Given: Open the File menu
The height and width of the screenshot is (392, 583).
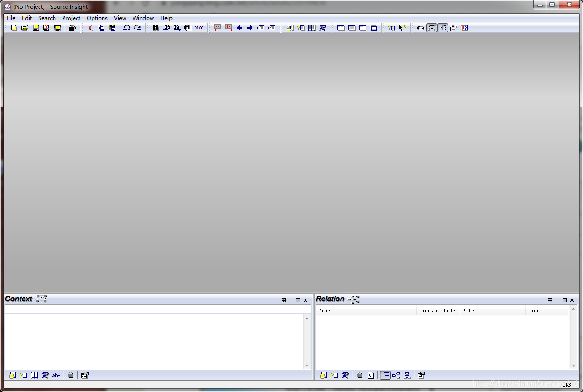Looking at the screenshot, I should [x=11, y=18].
